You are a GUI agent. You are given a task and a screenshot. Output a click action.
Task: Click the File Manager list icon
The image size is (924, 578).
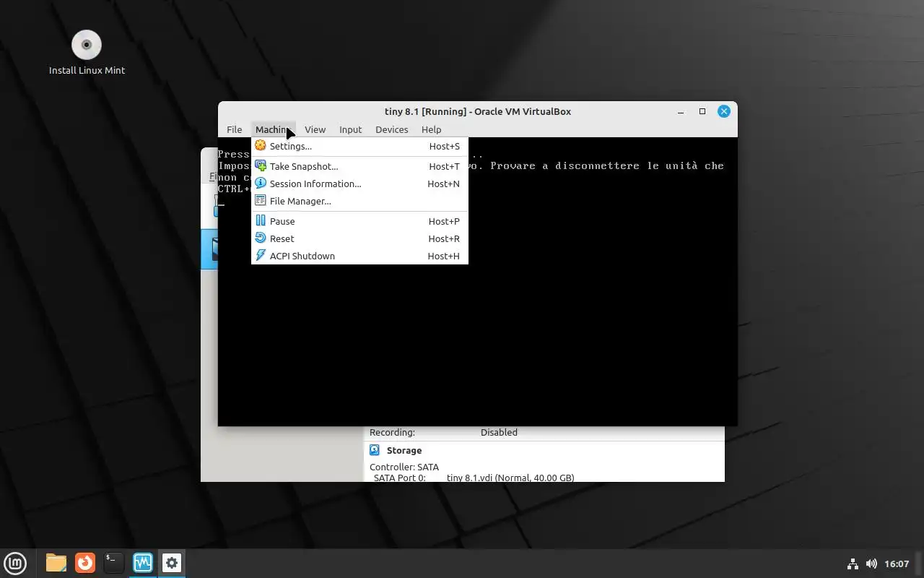point(261,201)
